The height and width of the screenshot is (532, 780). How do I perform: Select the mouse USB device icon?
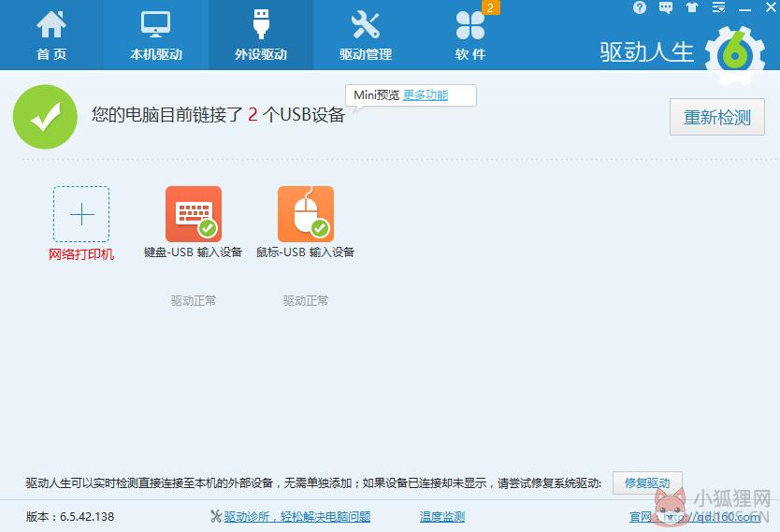[x=306, y=214]
